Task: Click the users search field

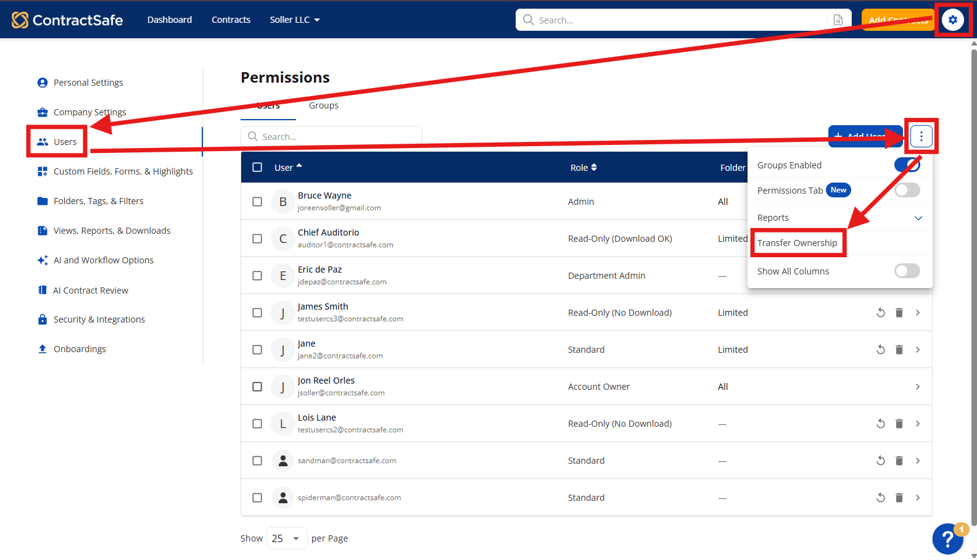Action: [x=331, y=136]
